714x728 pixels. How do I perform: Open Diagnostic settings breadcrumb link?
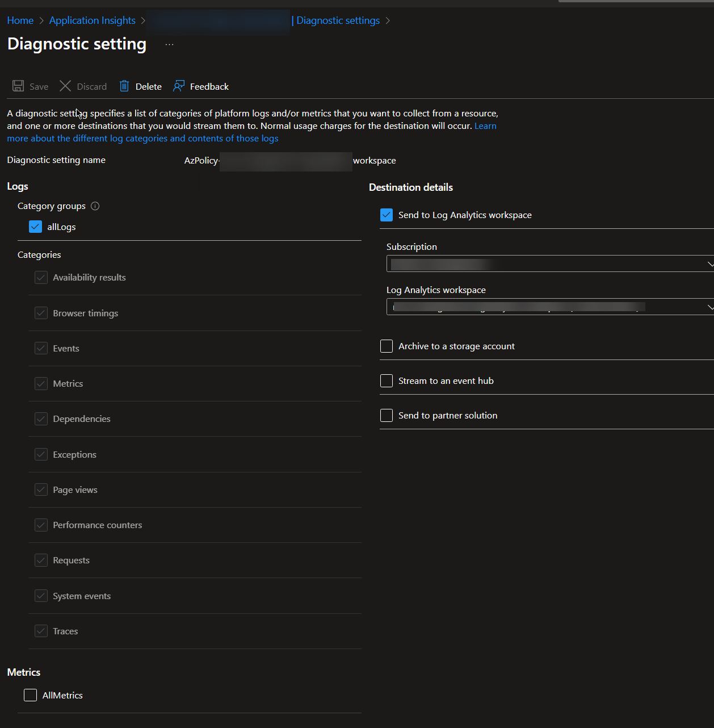[x=338, y=20]
